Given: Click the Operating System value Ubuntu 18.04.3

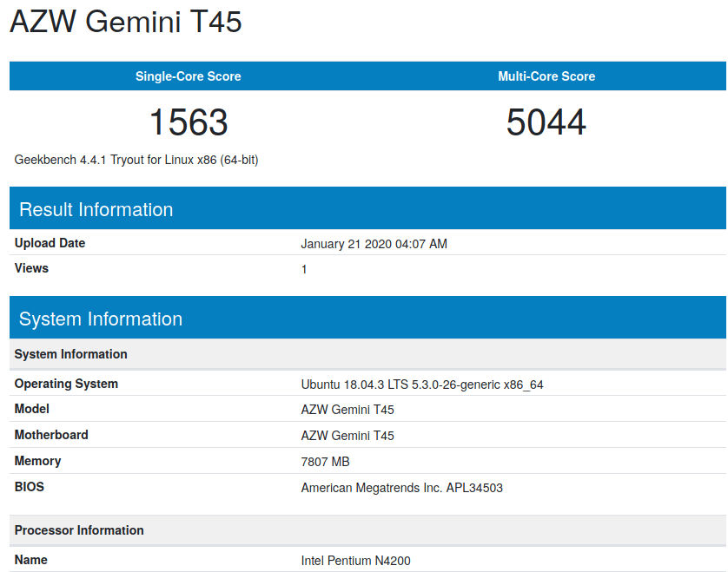Looking at the screenshot, I should [x=422, y=385].
